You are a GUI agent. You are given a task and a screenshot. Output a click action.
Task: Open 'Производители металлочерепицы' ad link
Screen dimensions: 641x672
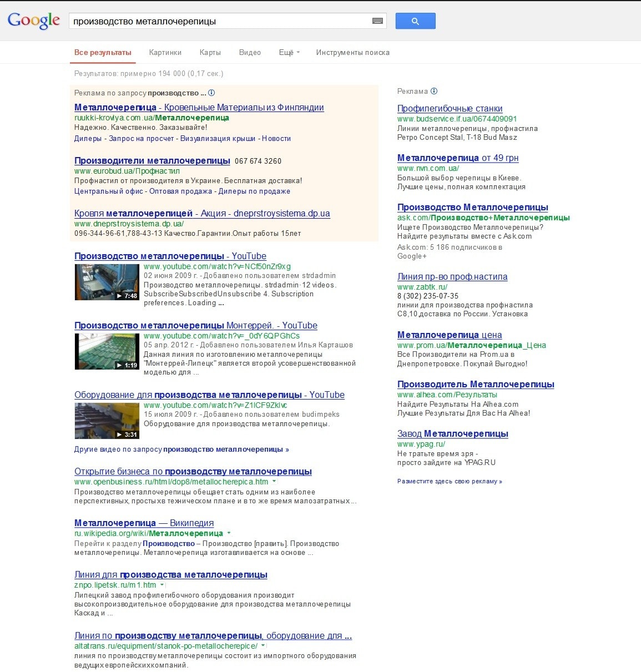coord(152,160)
